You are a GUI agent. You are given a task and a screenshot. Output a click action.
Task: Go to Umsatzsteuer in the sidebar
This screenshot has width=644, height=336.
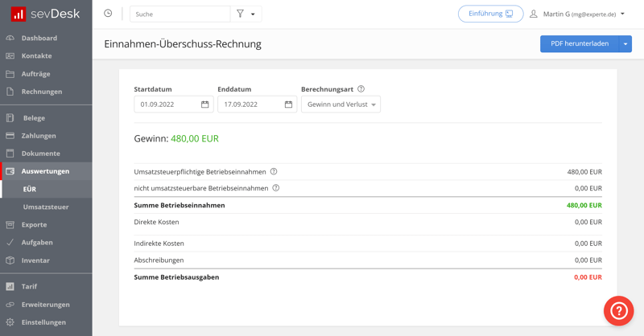[46, 207]
